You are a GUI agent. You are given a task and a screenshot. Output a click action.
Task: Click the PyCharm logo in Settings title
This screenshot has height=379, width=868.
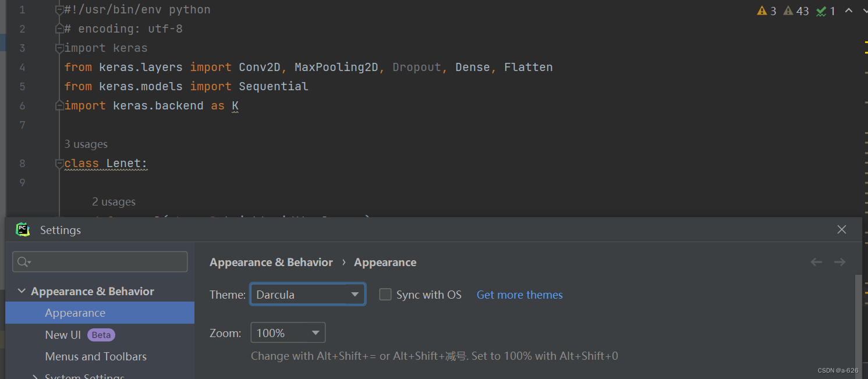[23, 230]
